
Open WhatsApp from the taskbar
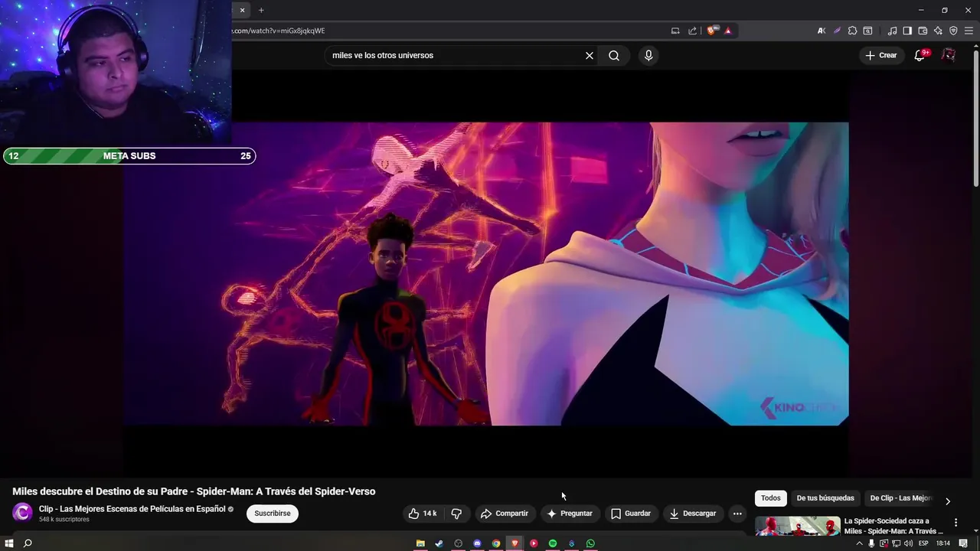click(590, 543)
